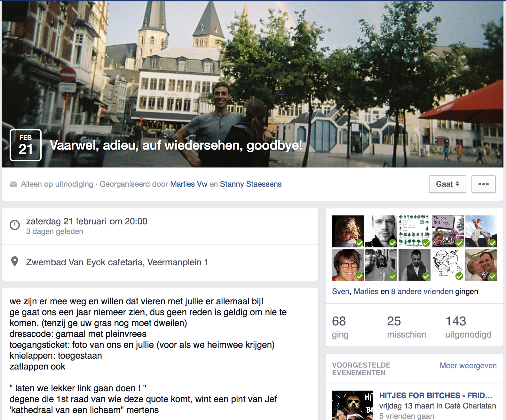The image size is (506, 420).
Task: Open the cartoon drawing attendee avatar
Action: pos(447,265)
